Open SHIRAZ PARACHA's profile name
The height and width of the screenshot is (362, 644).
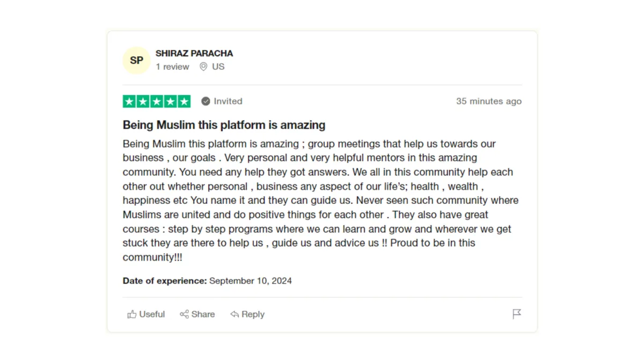194,54
